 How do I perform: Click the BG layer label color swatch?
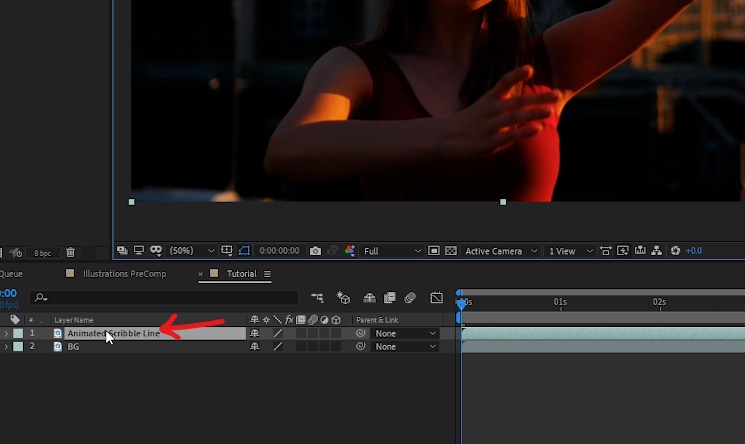click(x=18, y=347)
